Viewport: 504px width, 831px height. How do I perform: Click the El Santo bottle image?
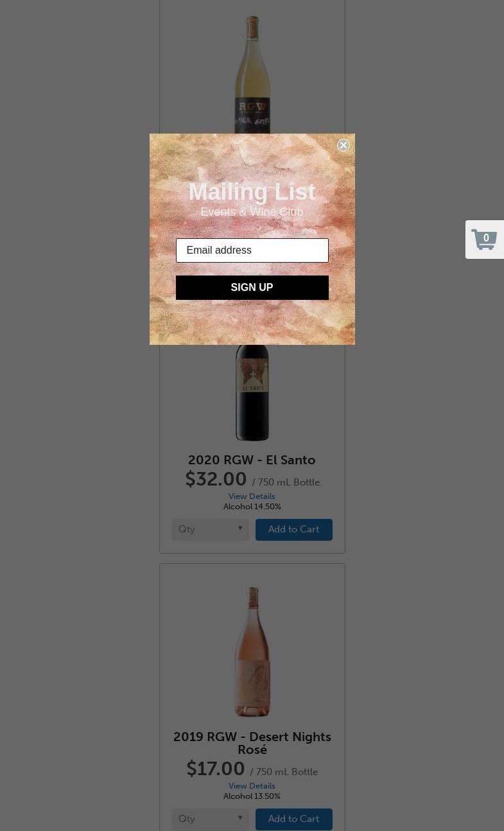[x=252, y=393]
